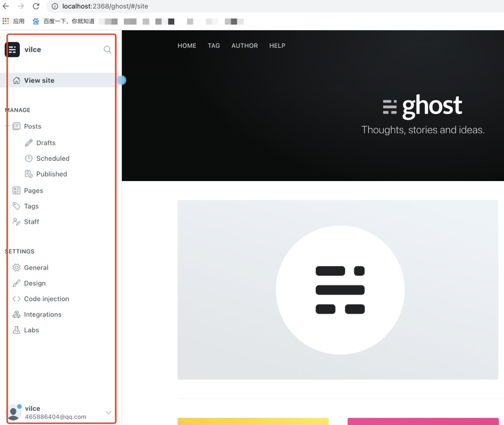Click the Tags label icon
The image size is (504, 425).
pyautogui.click(x=16, y=206)
